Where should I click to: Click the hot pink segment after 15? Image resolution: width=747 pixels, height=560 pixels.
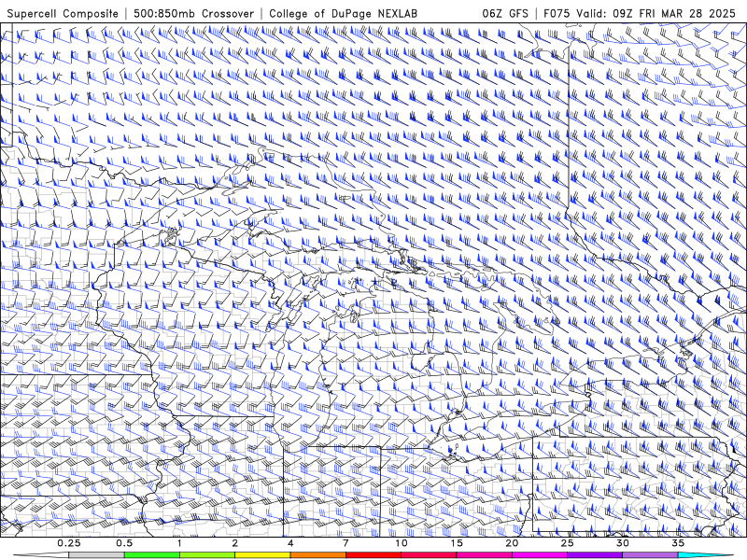pyautogui.click(x=484, y=555)
